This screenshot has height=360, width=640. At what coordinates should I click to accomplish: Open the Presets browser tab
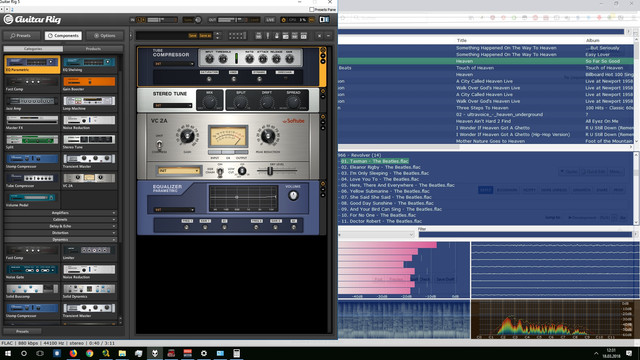(22, 36)
